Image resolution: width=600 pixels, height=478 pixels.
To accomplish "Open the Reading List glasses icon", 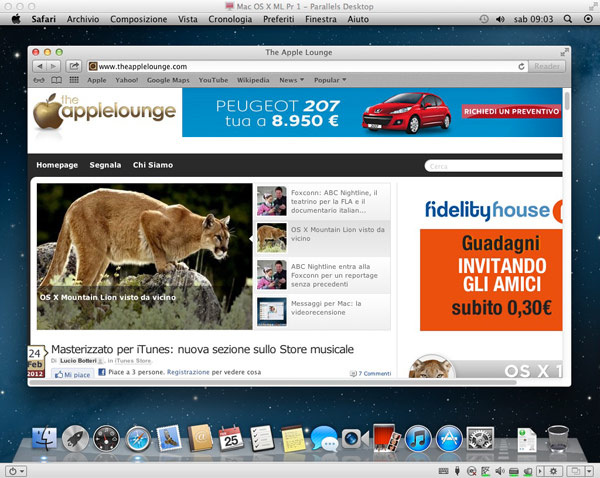I will 39,80.
